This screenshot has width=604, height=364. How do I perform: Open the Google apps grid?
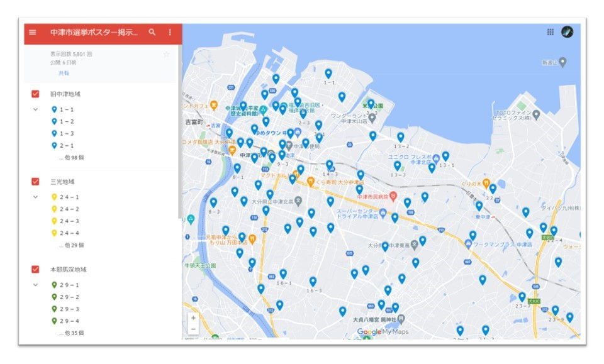pyautogui.click(x=551, y=32)
